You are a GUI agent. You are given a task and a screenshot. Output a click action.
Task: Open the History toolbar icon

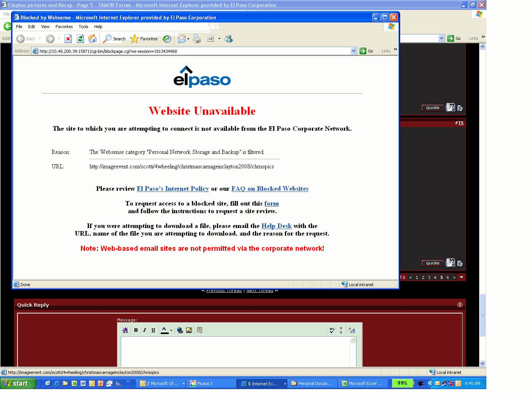pos(167,39)
